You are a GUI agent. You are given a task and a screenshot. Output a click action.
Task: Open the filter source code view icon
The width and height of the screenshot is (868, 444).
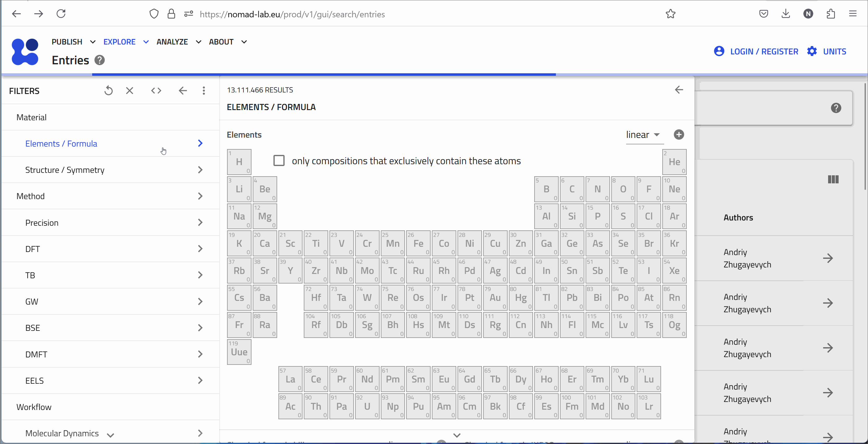pos(156,91)
